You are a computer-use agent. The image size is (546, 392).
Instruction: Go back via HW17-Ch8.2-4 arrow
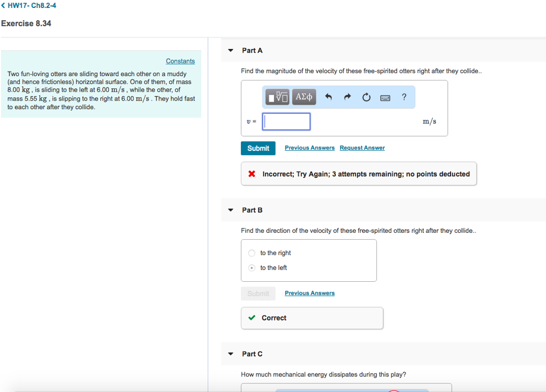click(x=4, y=5)
